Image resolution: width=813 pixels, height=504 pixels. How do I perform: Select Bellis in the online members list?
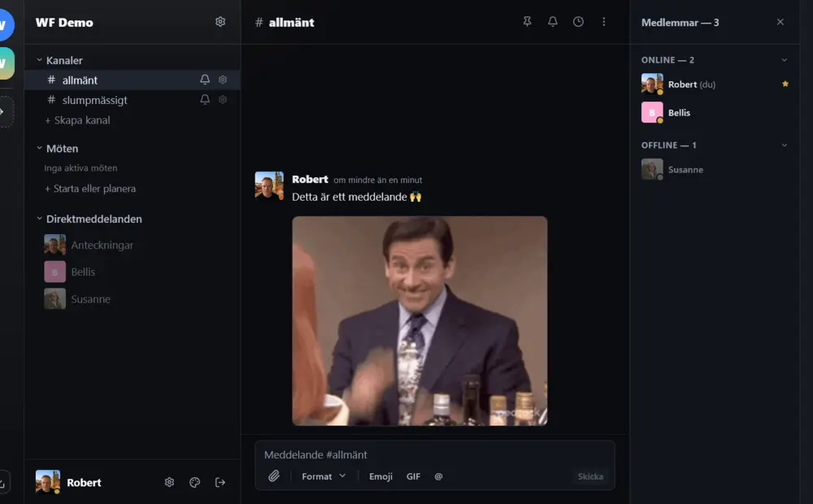715,112
